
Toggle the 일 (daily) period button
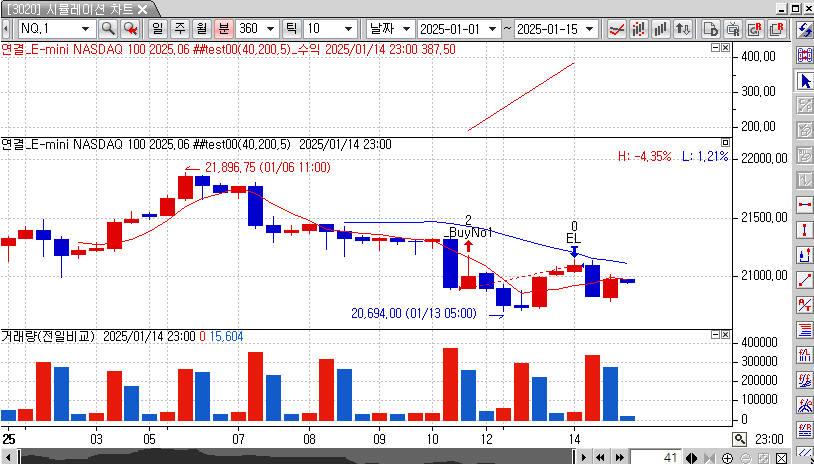pyautogui.click(x=158, y=28)
